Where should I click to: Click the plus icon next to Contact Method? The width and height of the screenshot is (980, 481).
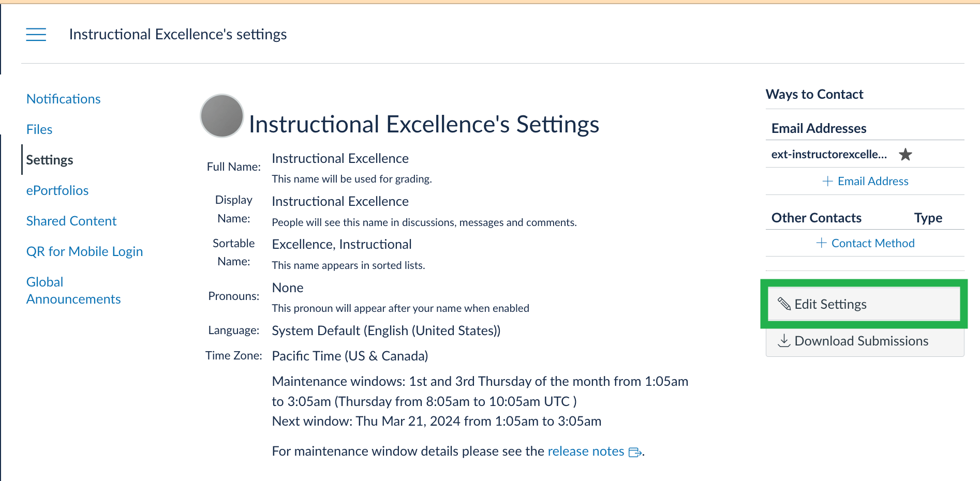(822, 243)
